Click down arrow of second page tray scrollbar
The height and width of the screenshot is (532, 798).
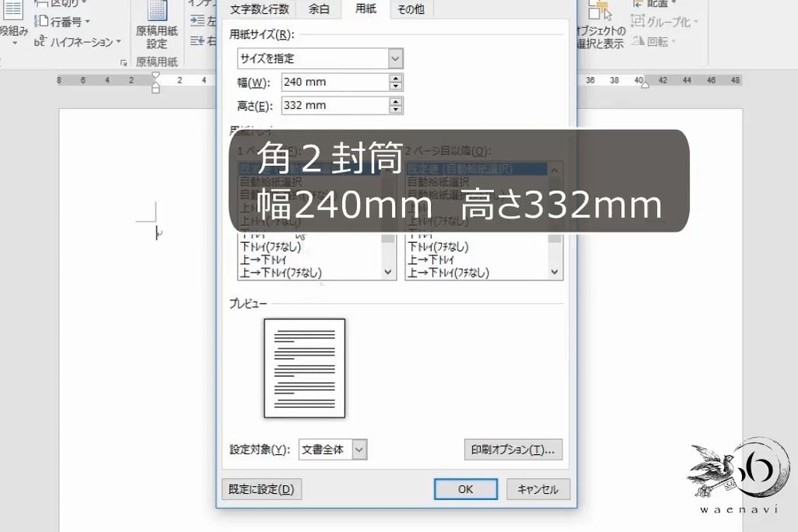[555, 273]
